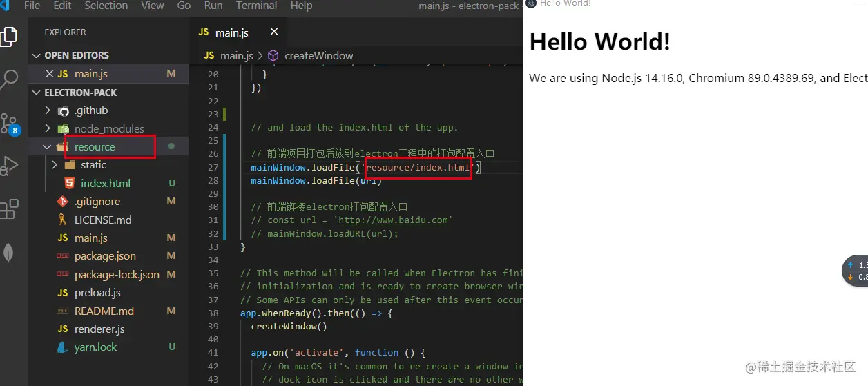Open the leaf-shaped MongoDB extension icon
The height and width of the screenshot is (386, 868).
[8, 253]
